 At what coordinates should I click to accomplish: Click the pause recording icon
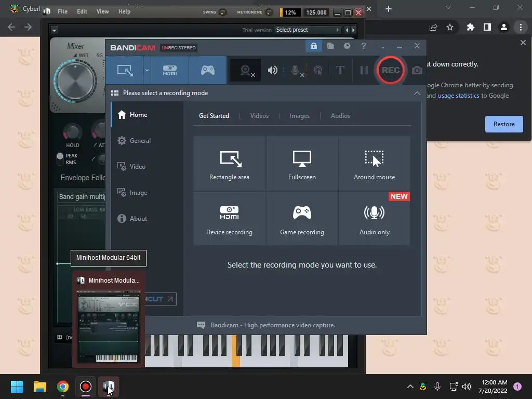tap(364, 70)
